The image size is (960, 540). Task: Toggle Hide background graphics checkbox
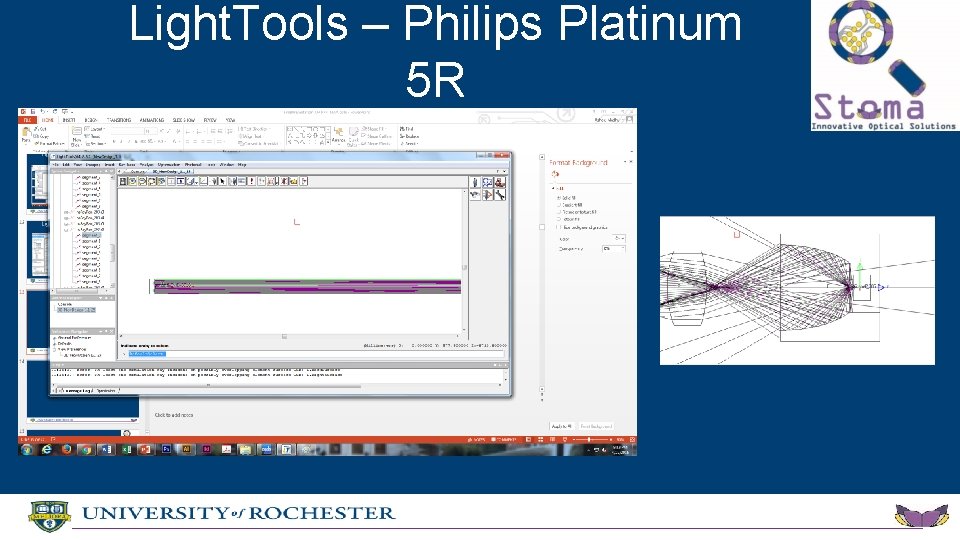559,227
